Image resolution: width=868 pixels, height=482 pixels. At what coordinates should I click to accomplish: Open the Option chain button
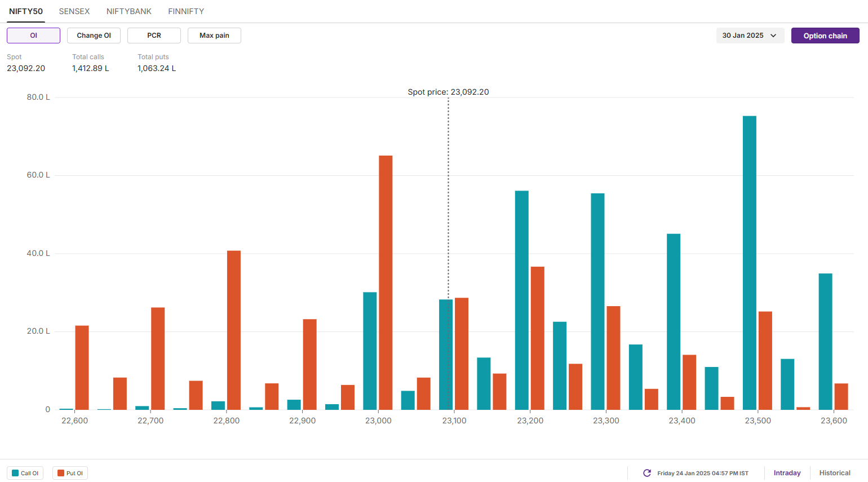click(x=825, y=36)
